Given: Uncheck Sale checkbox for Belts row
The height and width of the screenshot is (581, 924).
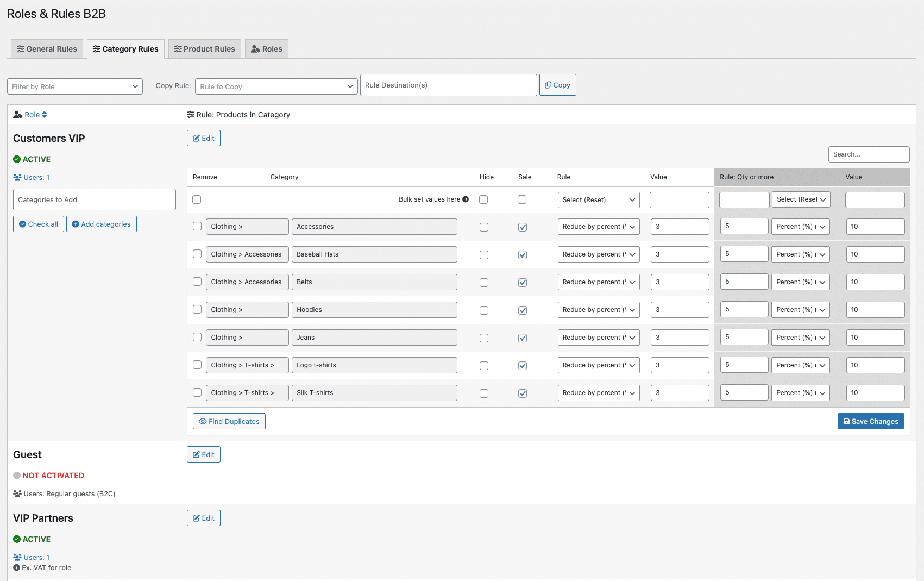Looking at the screenshot, I should (523, 283).
